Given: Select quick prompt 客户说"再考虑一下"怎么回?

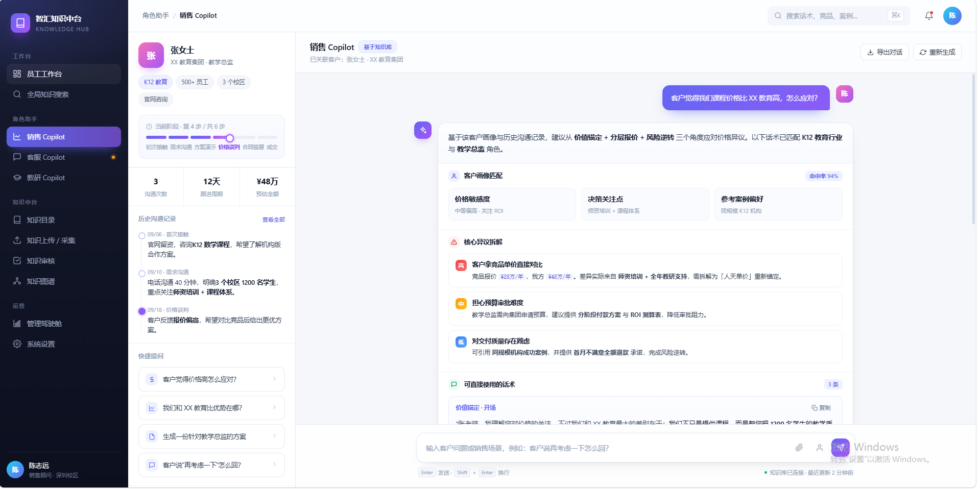Looking at the screenshot, I should coord(211,465).
